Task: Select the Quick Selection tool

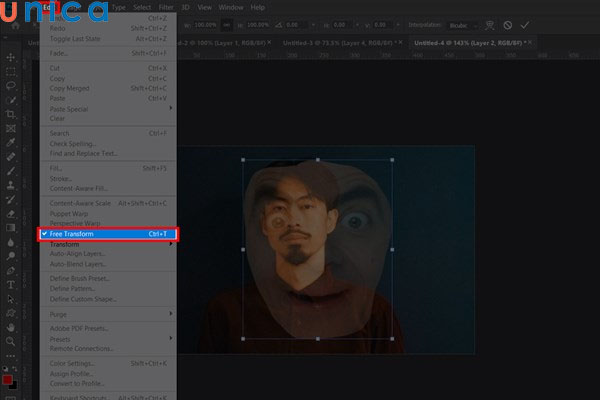Action: tap(11, 100)
